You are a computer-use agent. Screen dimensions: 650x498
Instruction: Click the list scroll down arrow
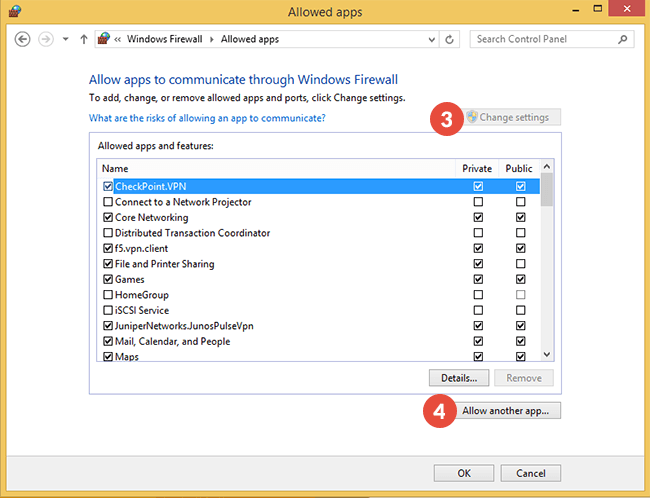[547, 354]
